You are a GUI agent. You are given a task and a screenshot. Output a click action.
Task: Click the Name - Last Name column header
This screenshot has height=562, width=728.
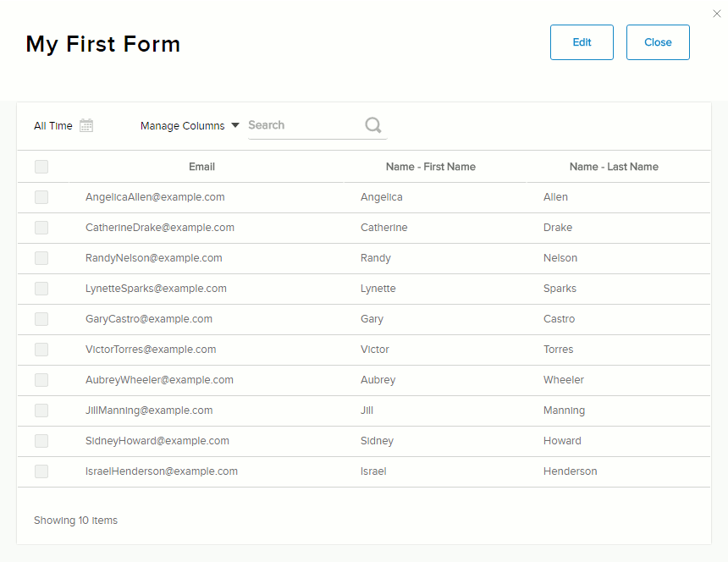coord(614,167)
